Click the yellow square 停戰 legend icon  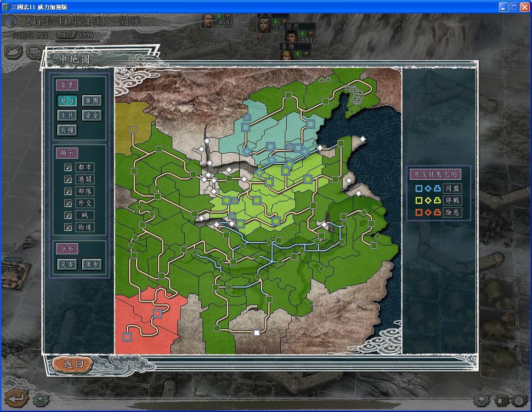(419, 200)
